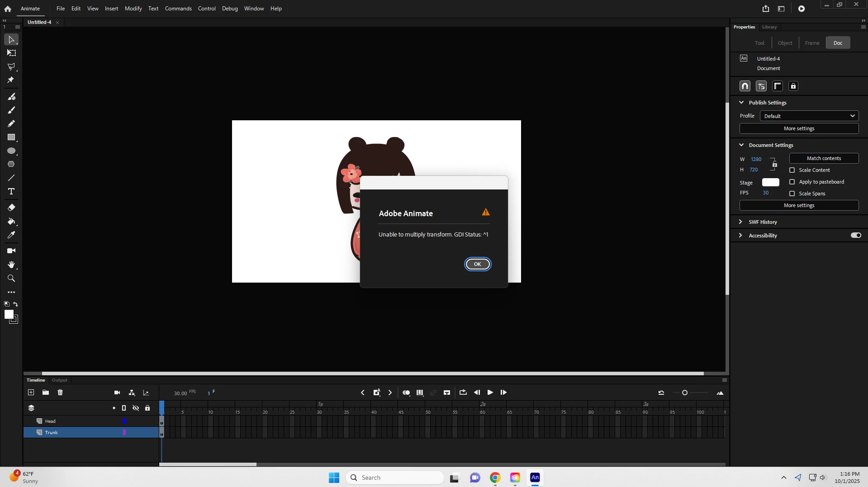Open the Window menu
Viewport: 868px width, 487px height.
click(x=254, y=9)
